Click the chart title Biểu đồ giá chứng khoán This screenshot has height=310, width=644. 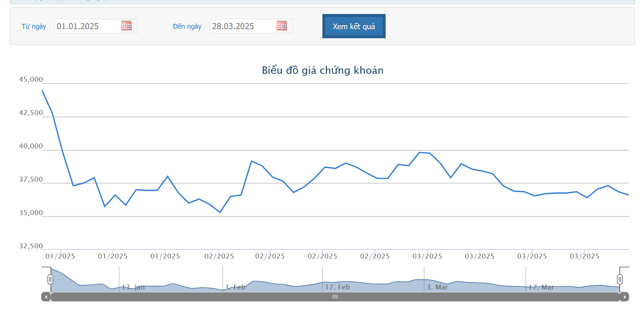[x=322, y=70]
